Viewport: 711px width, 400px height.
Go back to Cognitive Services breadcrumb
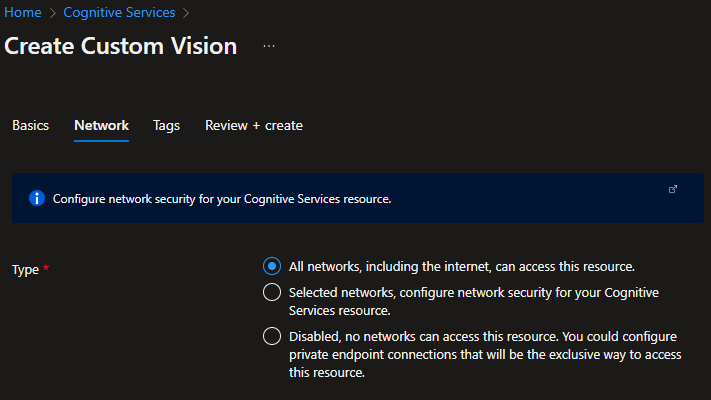coord(119,13)
